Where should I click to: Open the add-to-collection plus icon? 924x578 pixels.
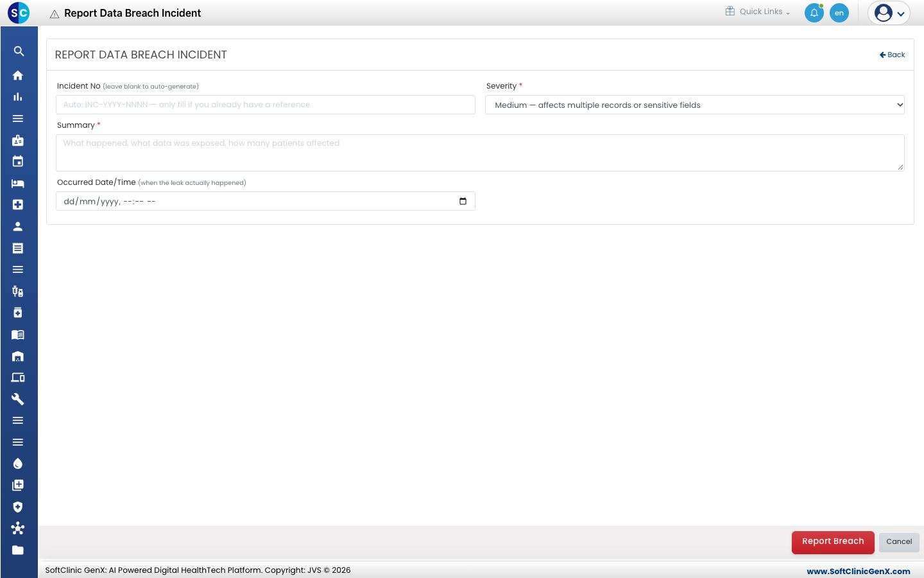point(18,485)
